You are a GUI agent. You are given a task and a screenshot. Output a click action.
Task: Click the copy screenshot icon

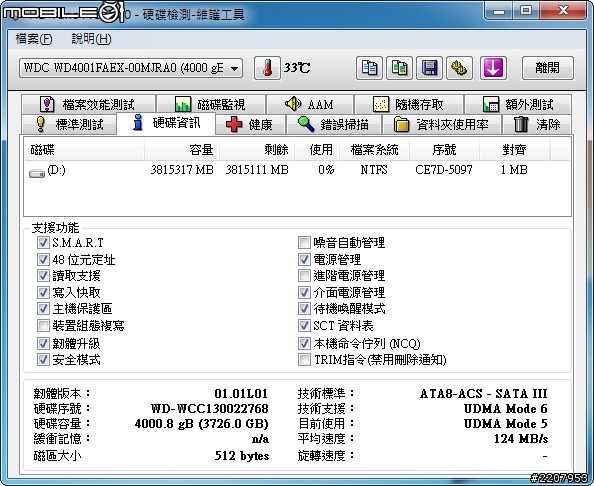399,68
